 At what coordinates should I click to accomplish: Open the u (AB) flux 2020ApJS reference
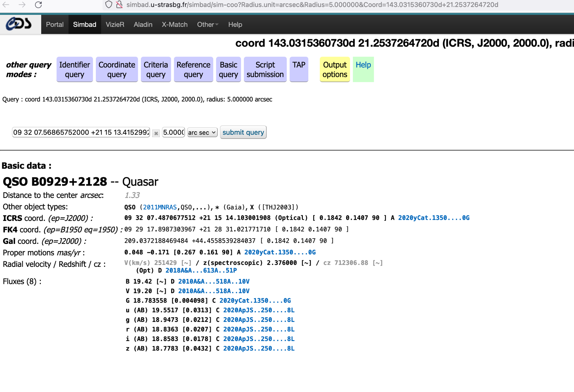[259, 310]
